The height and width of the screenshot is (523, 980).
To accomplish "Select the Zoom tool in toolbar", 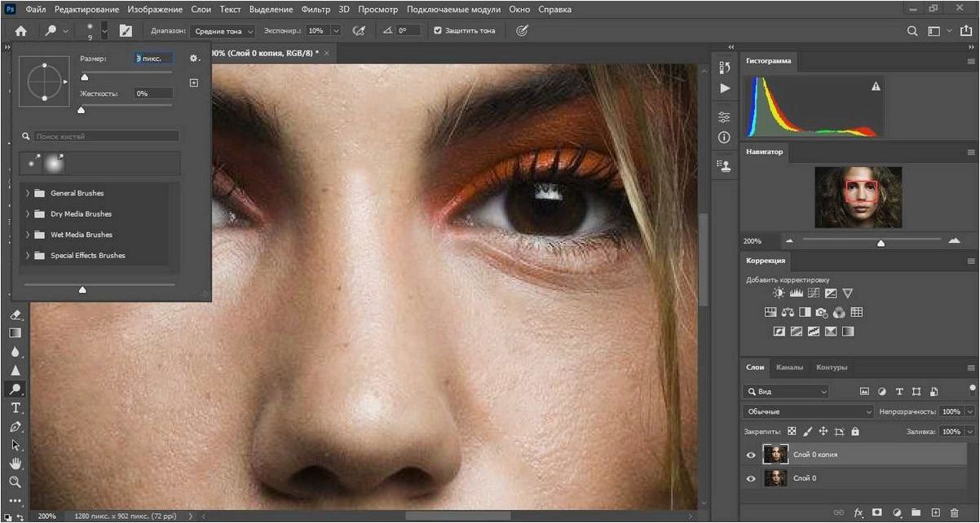I will point(15,482).
